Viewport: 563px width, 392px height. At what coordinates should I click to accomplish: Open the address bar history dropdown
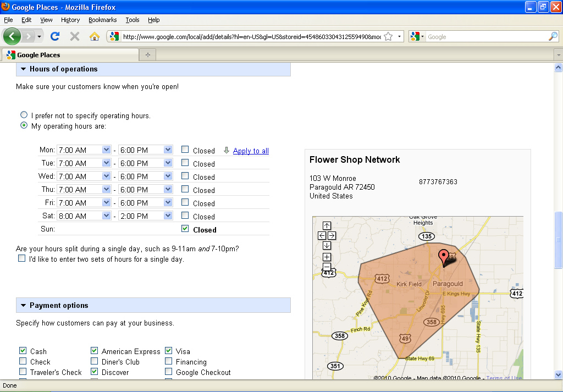pyautogui.click(x=399, y=37)
